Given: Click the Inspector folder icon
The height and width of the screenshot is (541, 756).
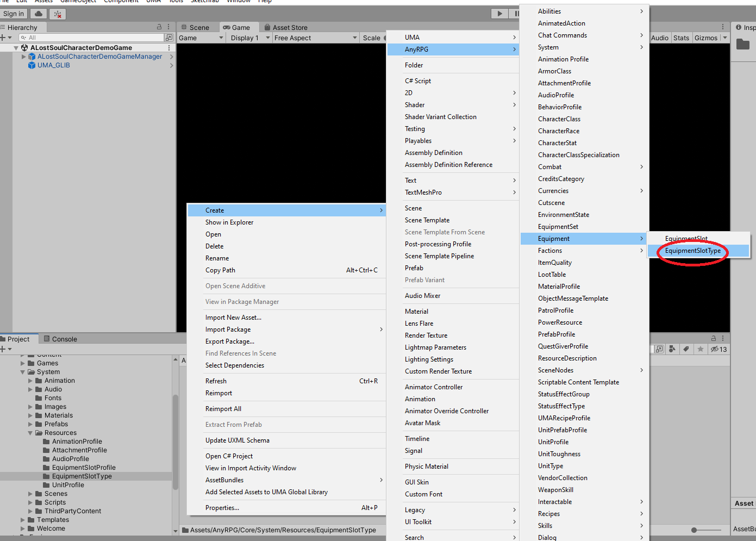Looking at the screenshot, I should coord(743,44).
